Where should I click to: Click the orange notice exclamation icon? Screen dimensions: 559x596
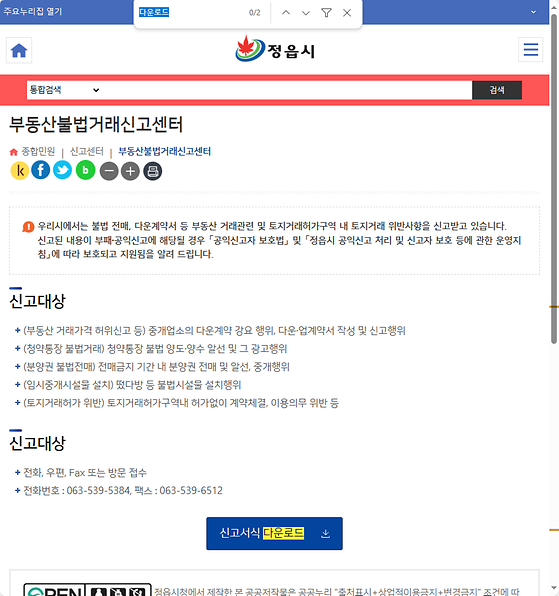28,227
